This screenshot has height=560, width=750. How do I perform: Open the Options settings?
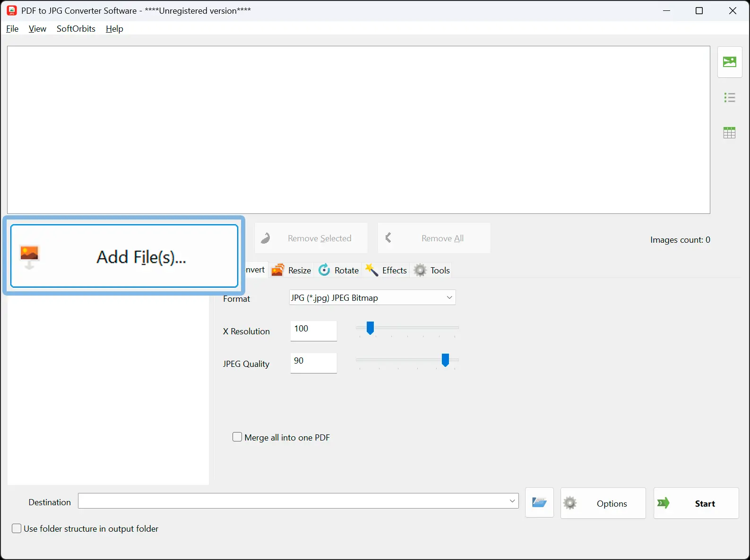603,503
